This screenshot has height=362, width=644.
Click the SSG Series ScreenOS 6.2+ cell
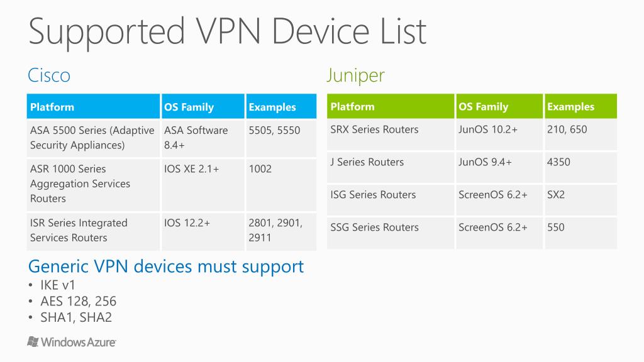(499, 233)
